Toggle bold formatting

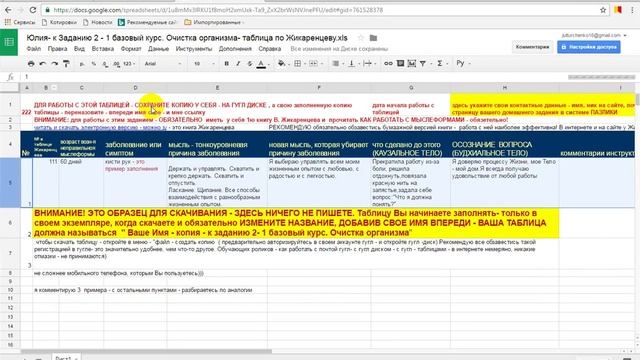[227, 64]
